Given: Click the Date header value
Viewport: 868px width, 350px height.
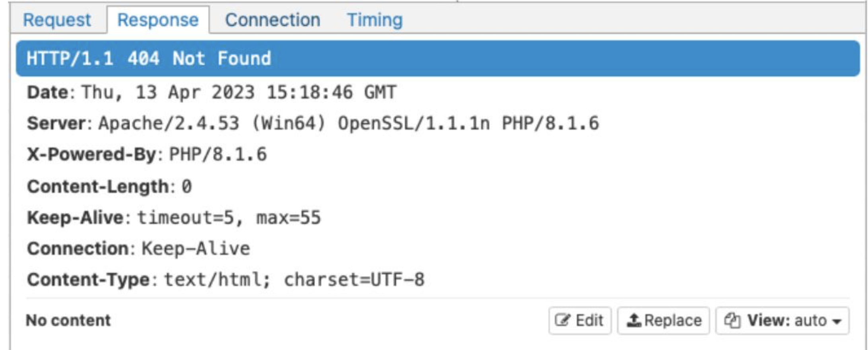Looking at the screenshot, I should (239, 93).
